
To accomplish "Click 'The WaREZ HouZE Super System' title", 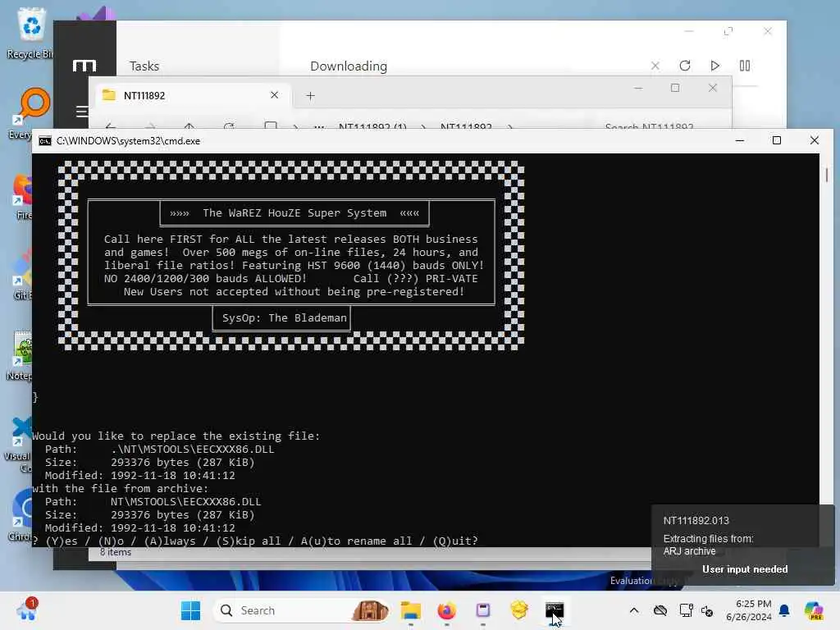I will 294,212.
